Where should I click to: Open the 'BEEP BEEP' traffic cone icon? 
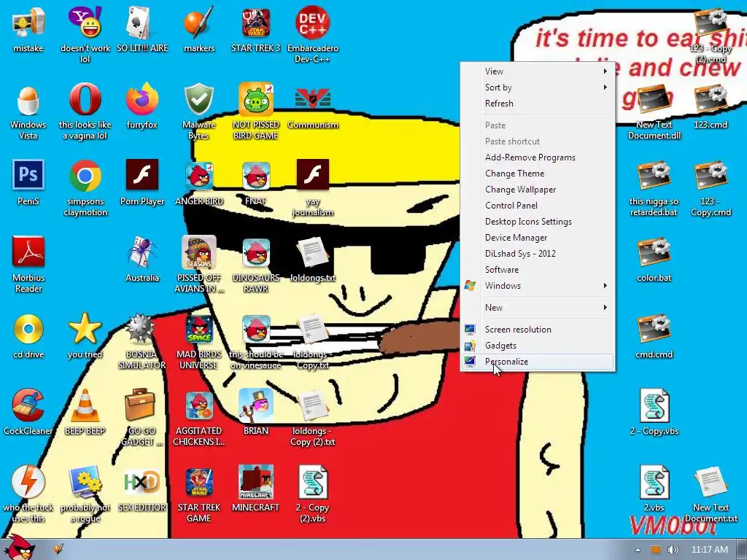[x=85, y=405]
